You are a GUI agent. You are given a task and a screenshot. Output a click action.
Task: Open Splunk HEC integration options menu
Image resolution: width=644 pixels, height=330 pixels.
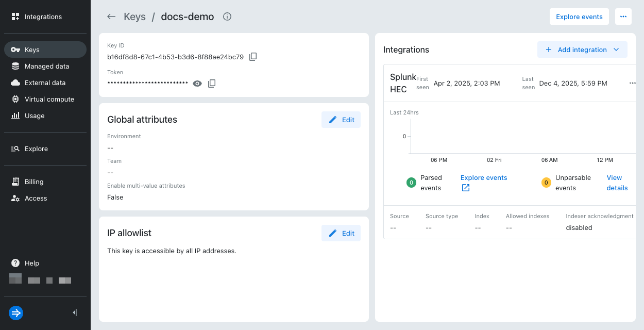633,83
